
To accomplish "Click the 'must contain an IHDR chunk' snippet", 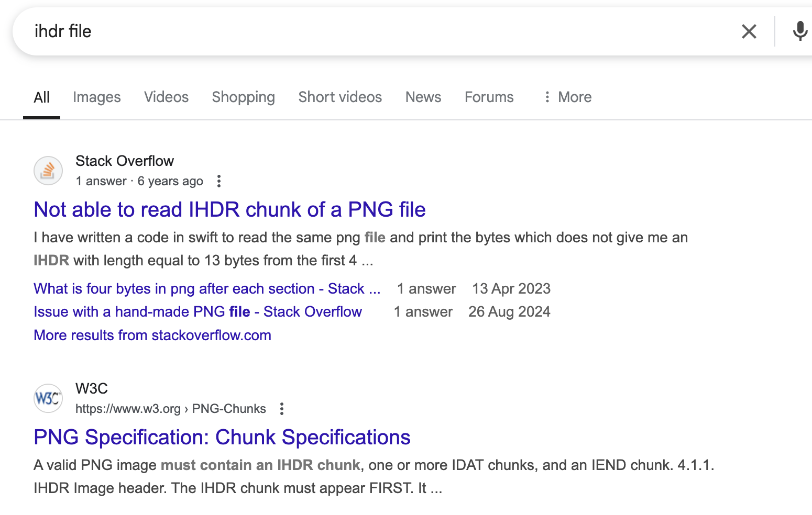I will click(x=260, y=465).
